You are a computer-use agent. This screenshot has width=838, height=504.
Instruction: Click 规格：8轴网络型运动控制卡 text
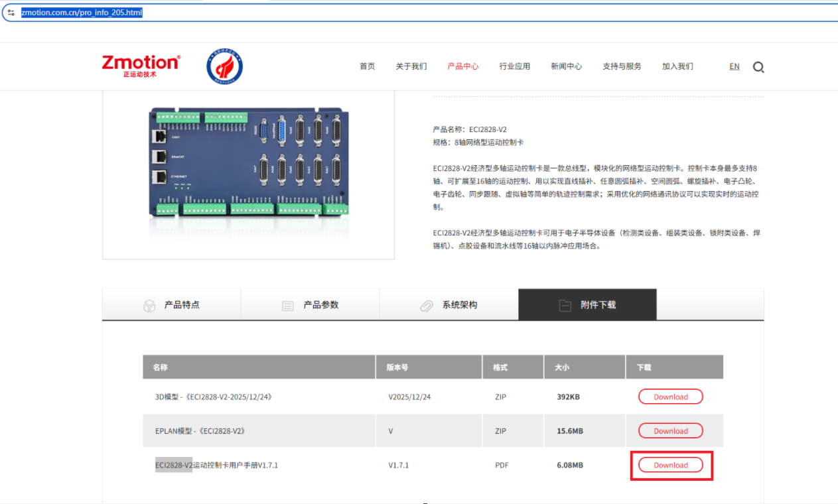coord(478,142)
